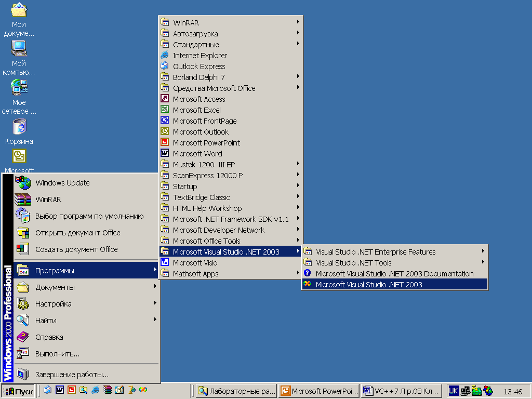
Task: Open Выбор программ по умолчанию
Action: (86, 216)
